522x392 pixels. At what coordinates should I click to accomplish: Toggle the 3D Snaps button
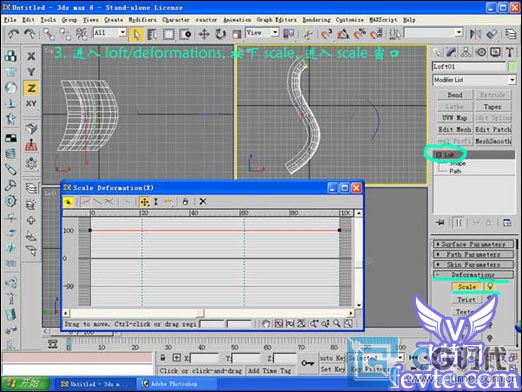(x=326, y=34)
